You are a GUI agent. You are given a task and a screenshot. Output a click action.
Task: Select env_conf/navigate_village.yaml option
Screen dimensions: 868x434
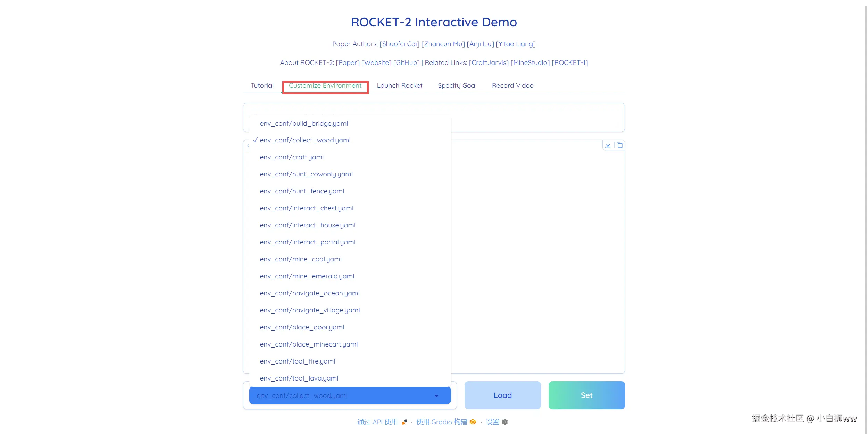pyautogui.click(x=310, y=310)
